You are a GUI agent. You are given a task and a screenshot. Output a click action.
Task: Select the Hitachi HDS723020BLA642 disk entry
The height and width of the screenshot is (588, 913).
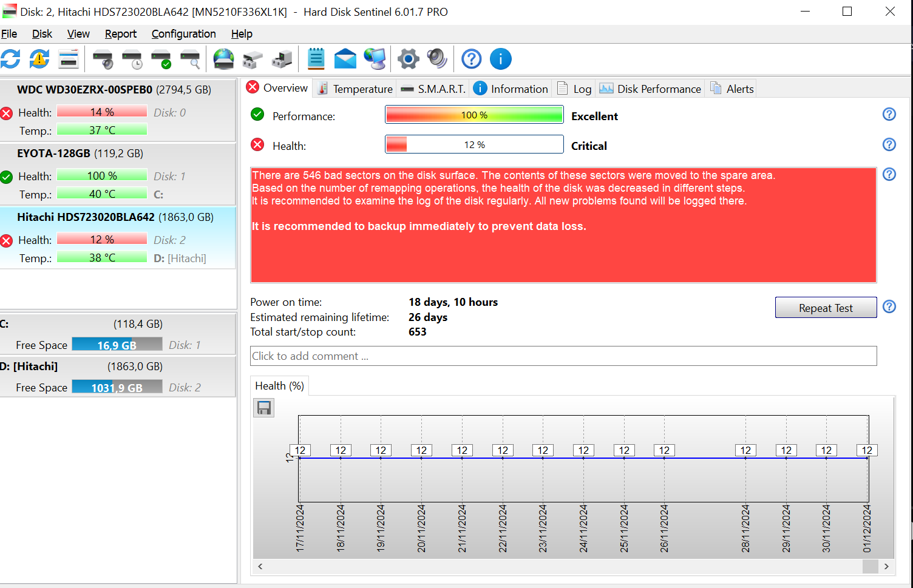118,238
